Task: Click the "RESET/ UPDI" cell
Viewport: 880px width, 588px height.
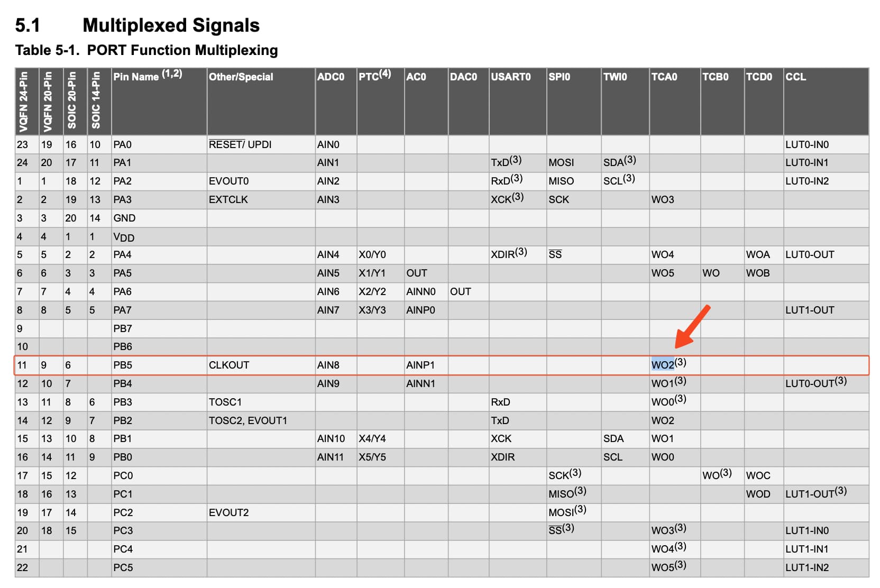Action: [240, 144]
